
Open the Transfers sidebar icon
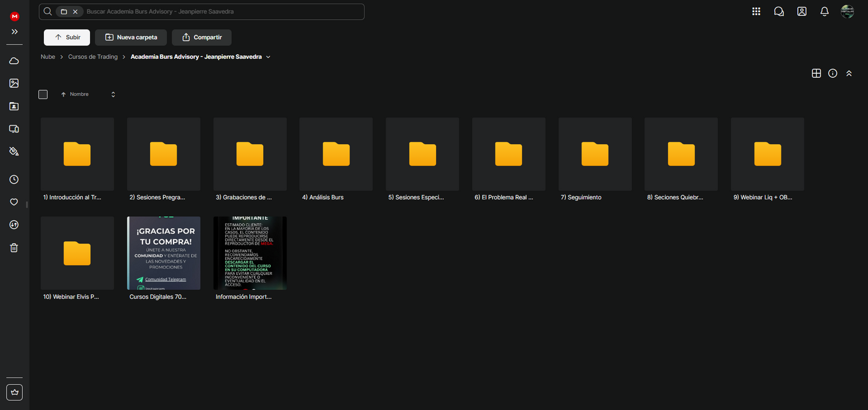[x=14, y=225]
